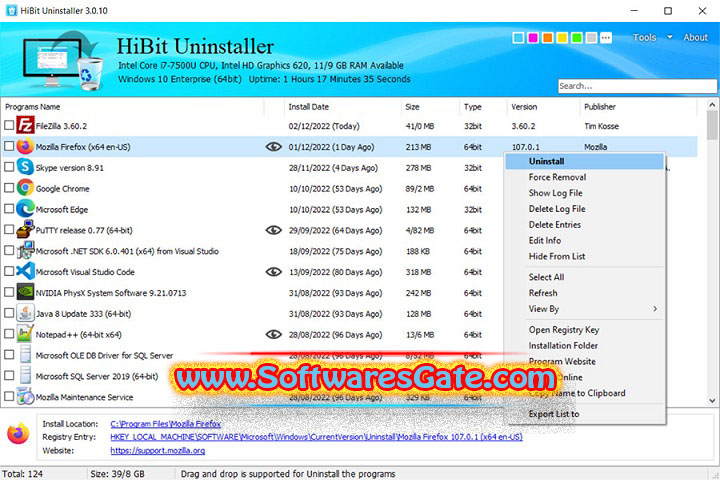This screenshot has width=720, height=480.
Task: Choose Open Registry Key menu entry
Action: pos(585,330)
